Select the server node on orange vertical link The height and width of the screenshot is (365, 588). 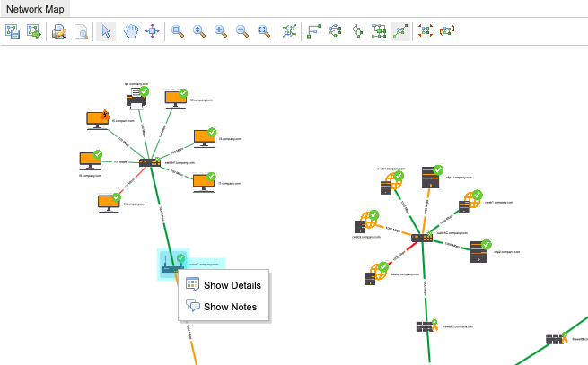tap(432, 178)
